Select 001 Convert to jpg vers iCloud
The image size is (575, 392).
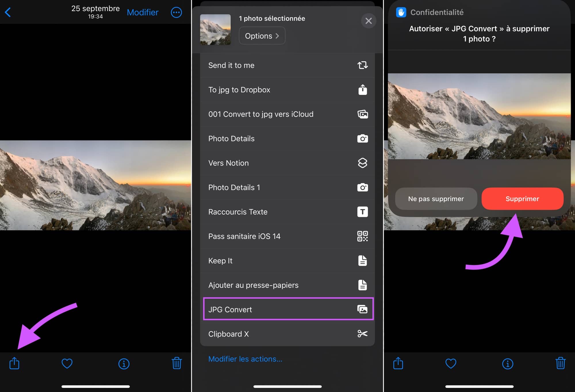coord(287,114)
